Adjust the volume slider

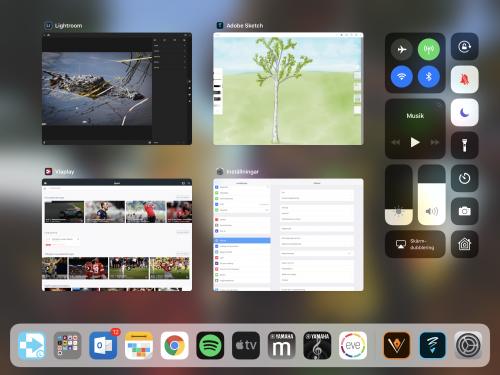click(432, 195)
